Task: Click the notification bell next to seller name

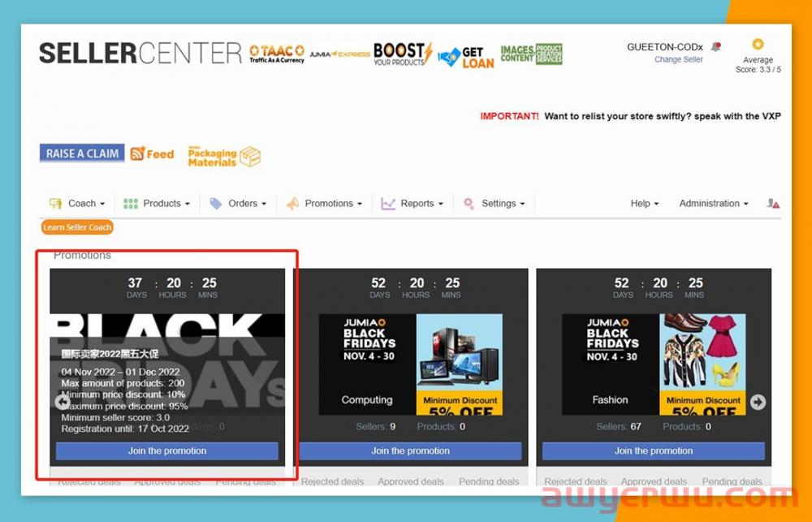Action: (715, 47)
